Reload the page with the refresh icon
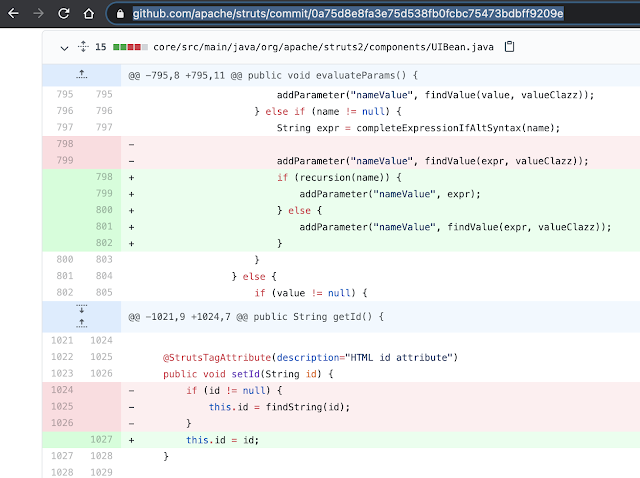This screenshot has height=478, width=640. pos(64,13)
